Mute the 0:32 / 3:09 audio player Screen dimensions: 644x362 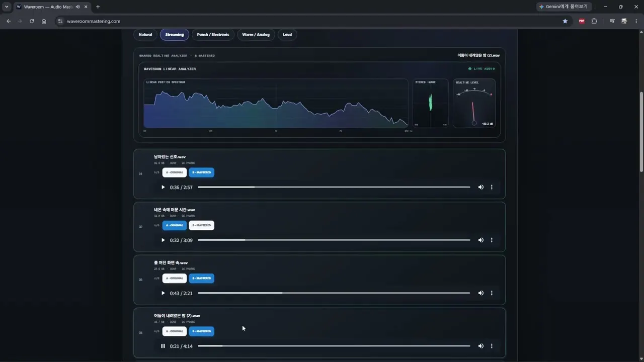pyautogui.click(x=481, y=240)
